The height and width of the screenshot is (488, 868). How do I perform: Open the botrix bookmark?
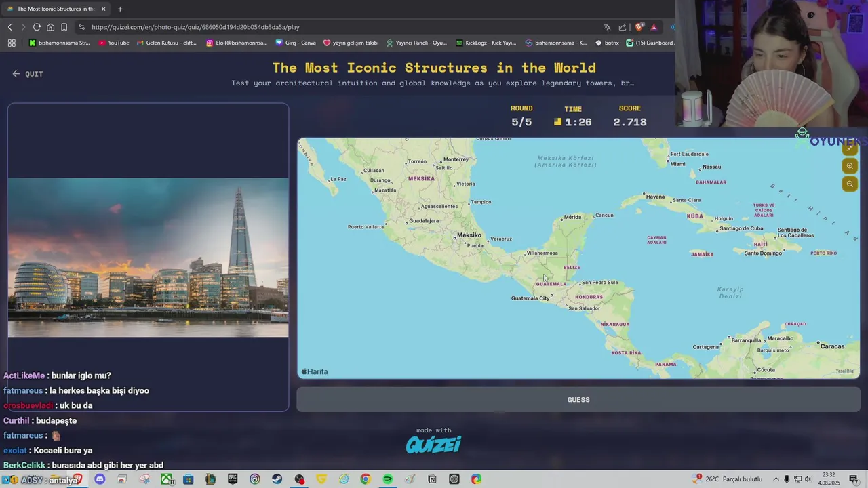(x=607, y=43)
